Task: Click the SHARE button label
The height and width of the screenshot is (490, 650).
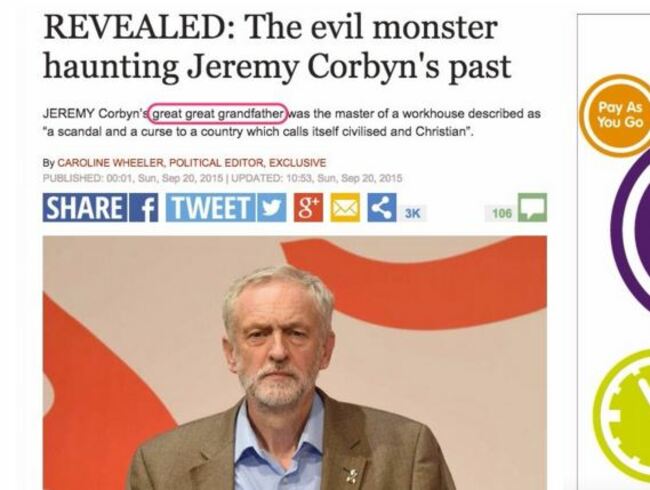Action: 85,208
